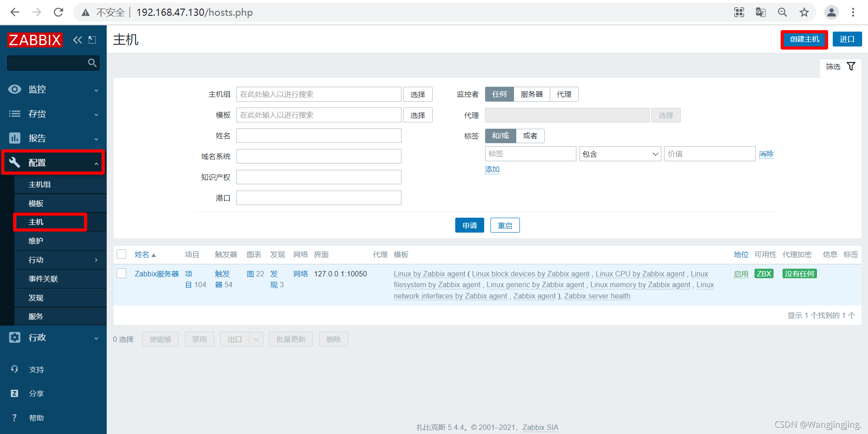Tick the select-all hosts checkbox in header
The width and height of the screenshot is (868, 434).
coord(122,254)
